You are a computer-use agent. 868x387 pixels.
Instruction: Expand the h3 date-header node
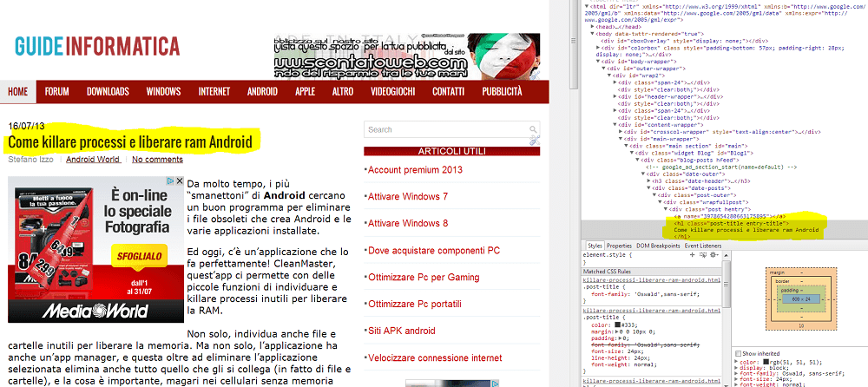pos(648,181)
